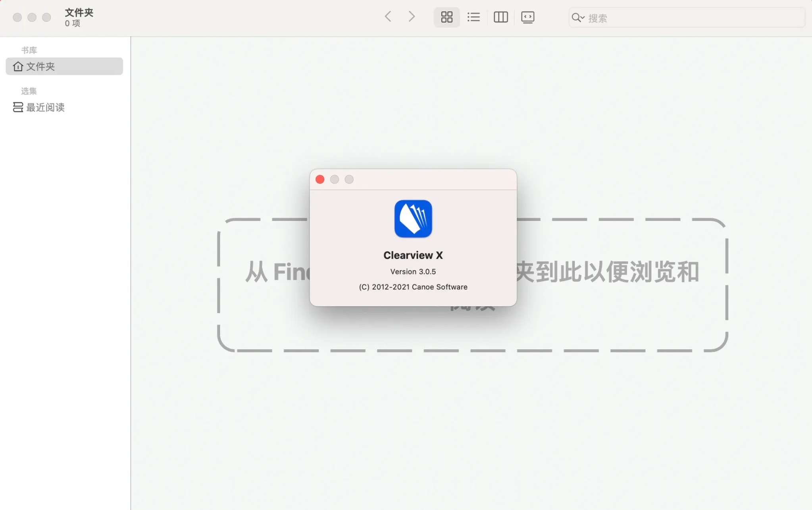Viewport: 812px width, 510px height.
Task: Go forward with the right arrow
Action: (412, 17)
